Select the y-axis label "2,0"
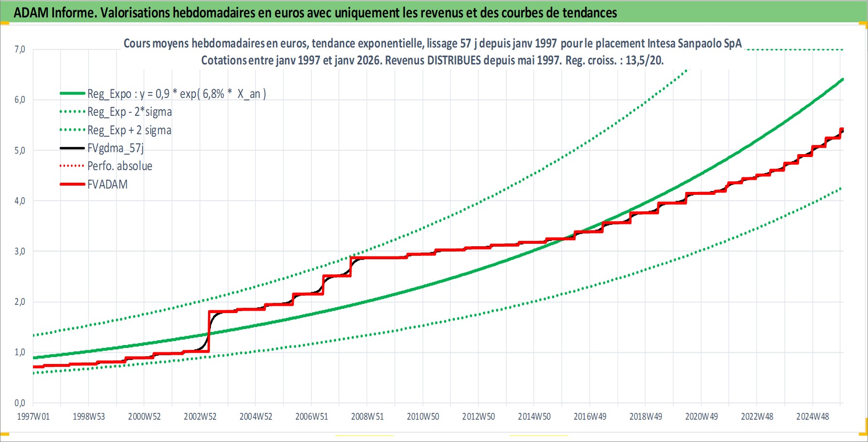Image resolution: width=868 pixels, height=442 pixels. pos(20,302)
